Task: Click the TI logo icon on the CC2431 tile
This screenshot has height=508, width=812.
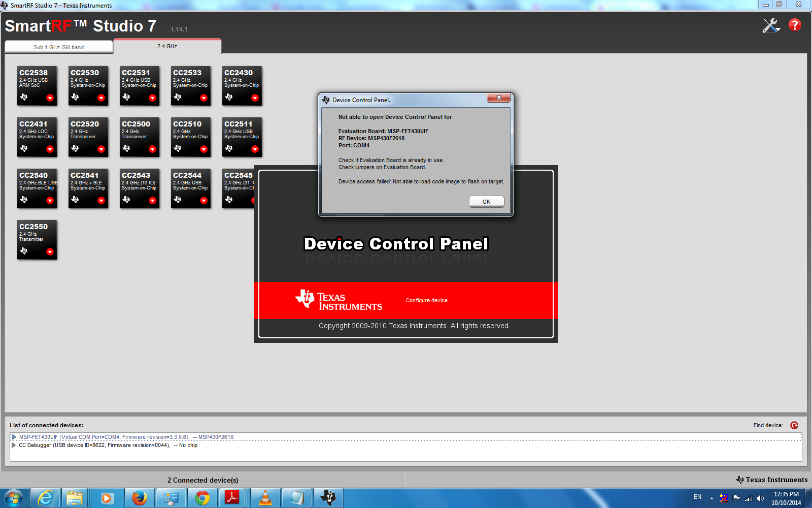Action: coord(24,148)
